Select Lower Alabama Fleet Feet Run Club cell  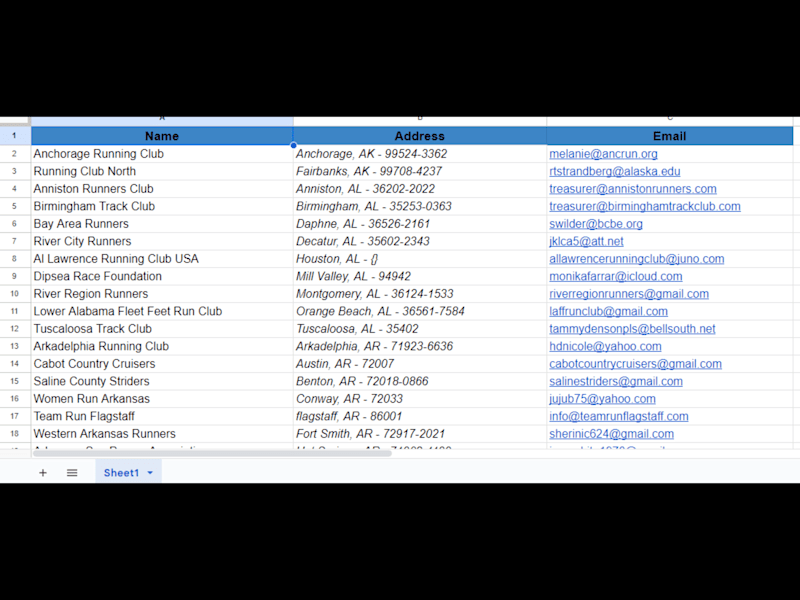[x=162, y=311]
